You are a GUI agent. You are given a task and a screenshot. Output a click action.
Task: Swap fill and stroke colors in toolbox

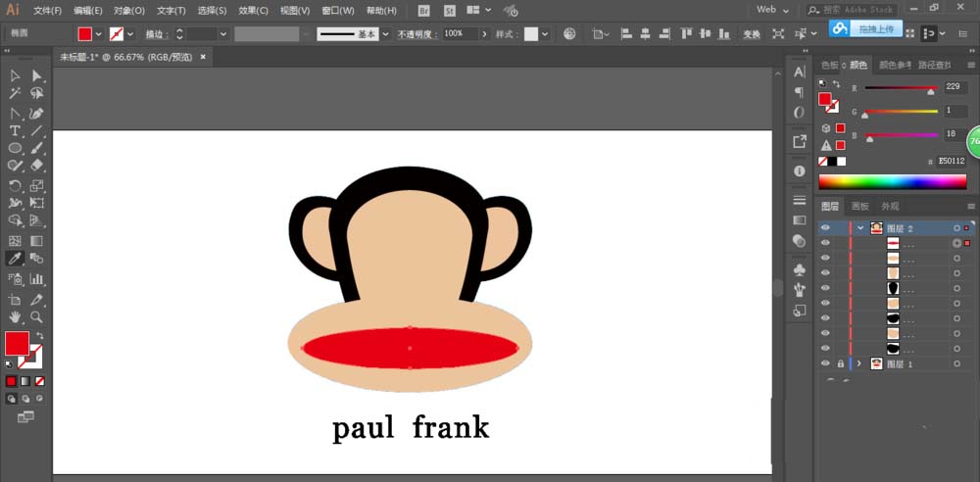pos(39,335)
